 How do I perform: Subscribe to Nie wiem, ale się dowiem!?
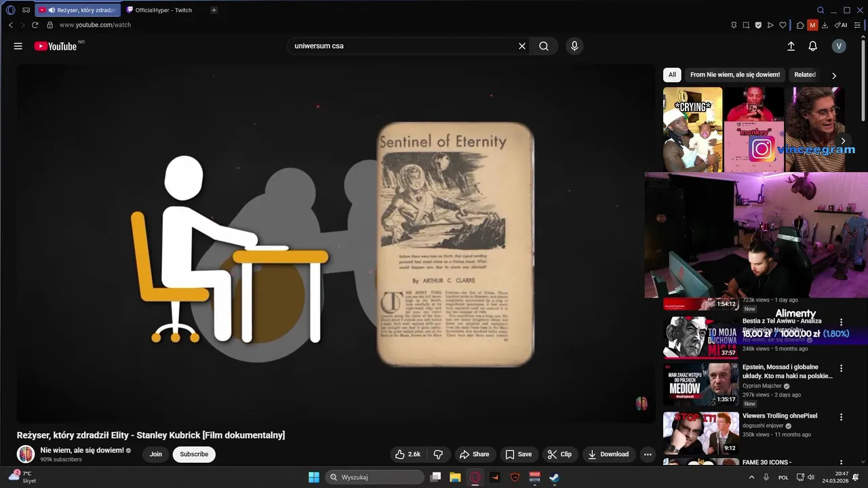194,454
